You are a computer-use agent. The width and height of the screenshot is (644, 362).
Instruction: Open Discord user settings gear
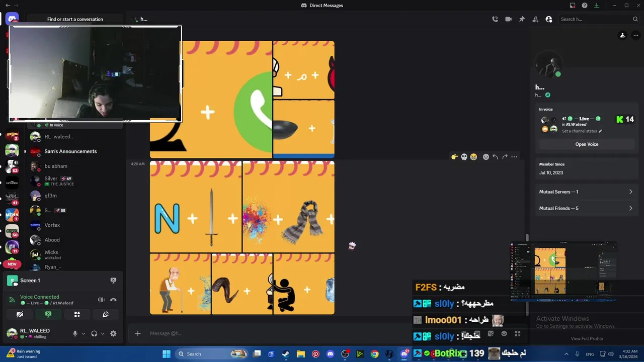113,333
